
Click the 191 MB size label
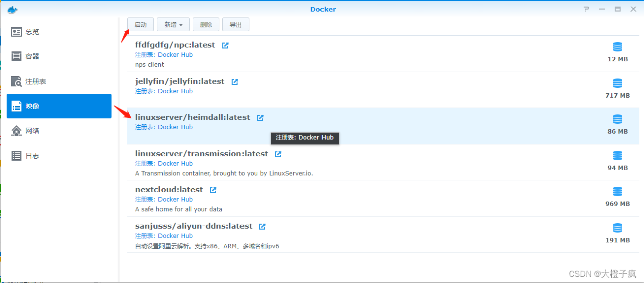[x=618, y=241]
